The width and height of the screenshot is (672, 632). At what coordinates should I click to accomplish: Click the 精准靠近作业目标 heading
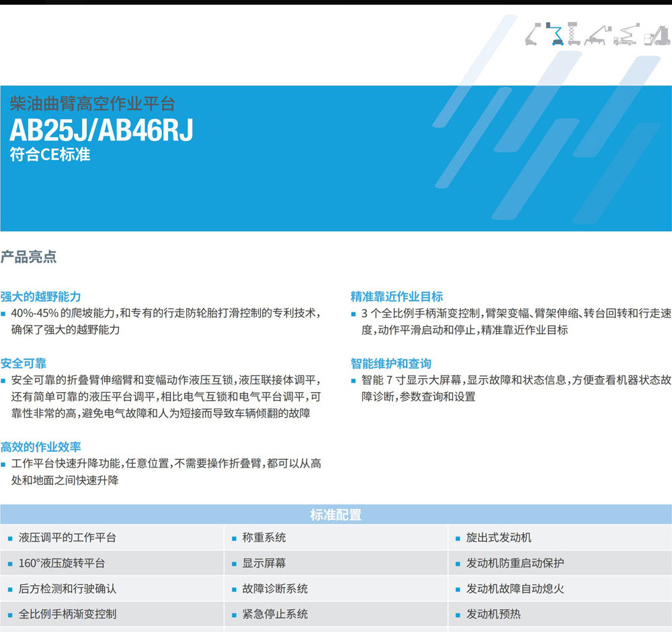coord(396,296)
